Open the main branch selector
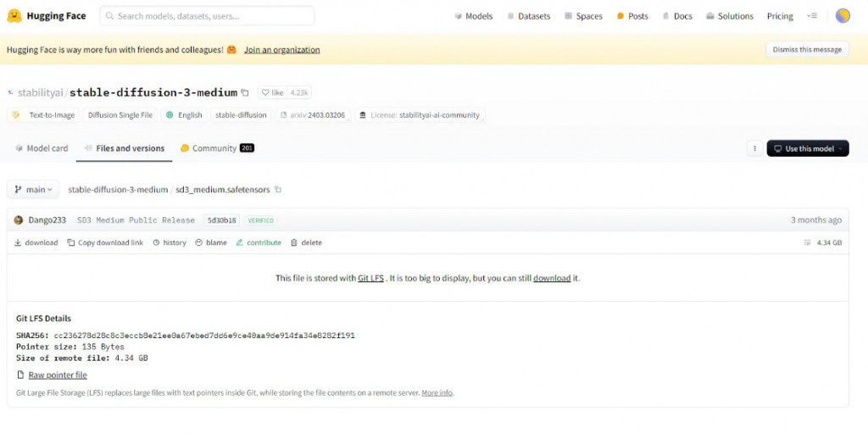 click(33, 189)
